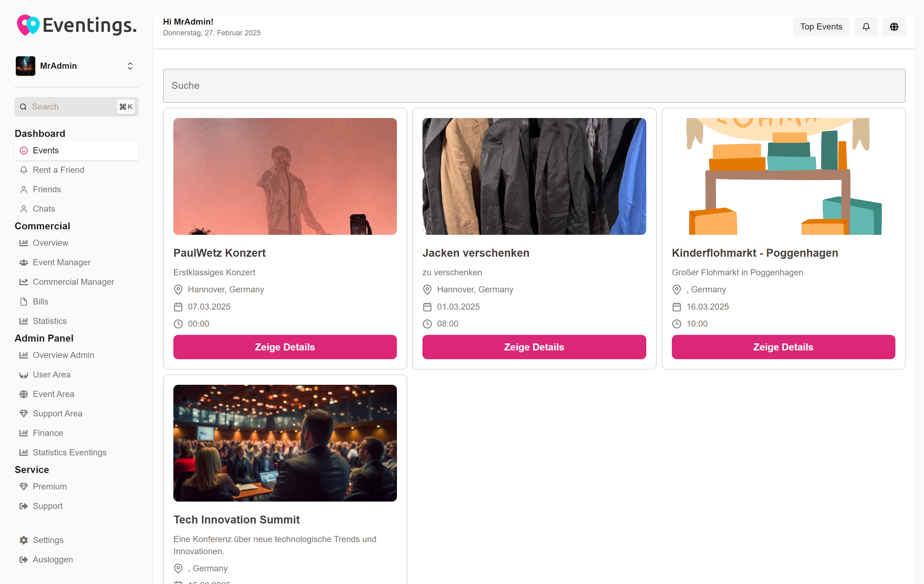Click the ⌘K shortcut badge
The height and width of the screenshot is (584, 924).
pos(126,107)
